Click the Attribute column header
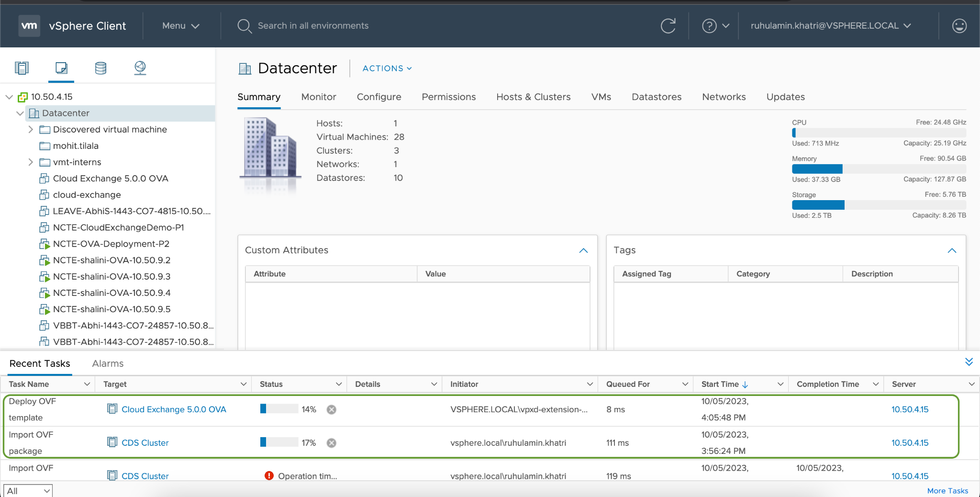This screenshot has height=497, width=980. coord(269,274)
